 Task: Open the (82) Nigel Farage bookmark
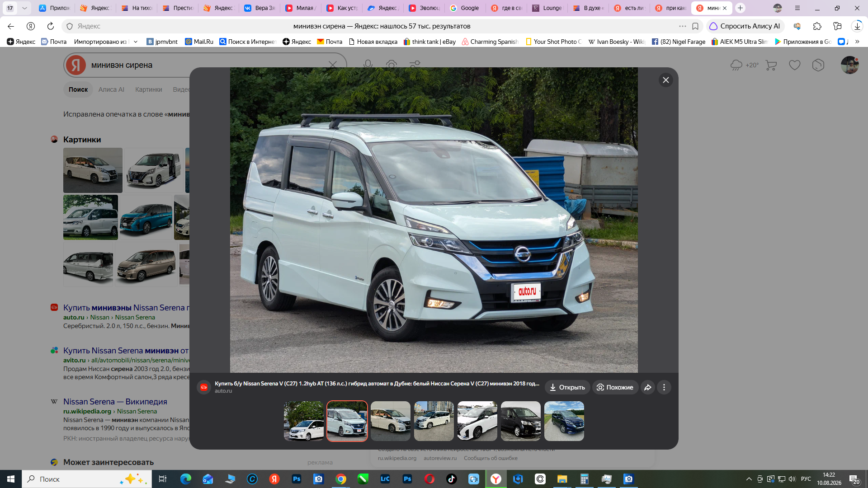click(678, 42)
